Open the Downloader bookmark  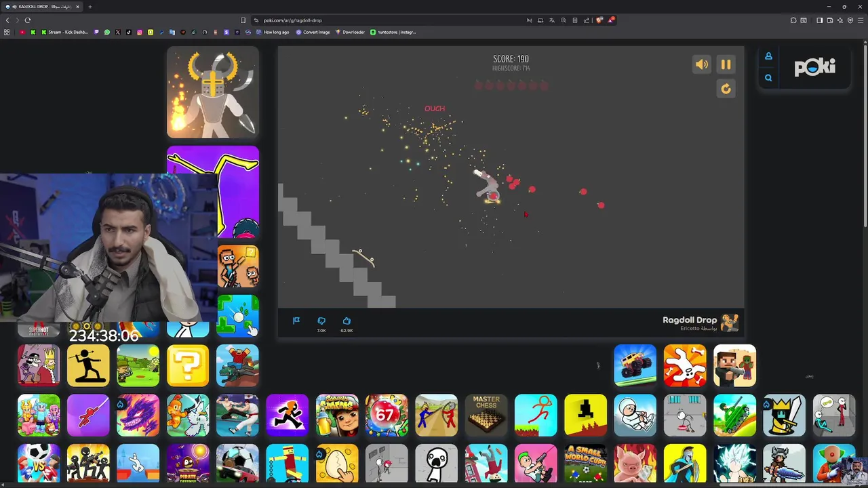[x=350, y=32]
